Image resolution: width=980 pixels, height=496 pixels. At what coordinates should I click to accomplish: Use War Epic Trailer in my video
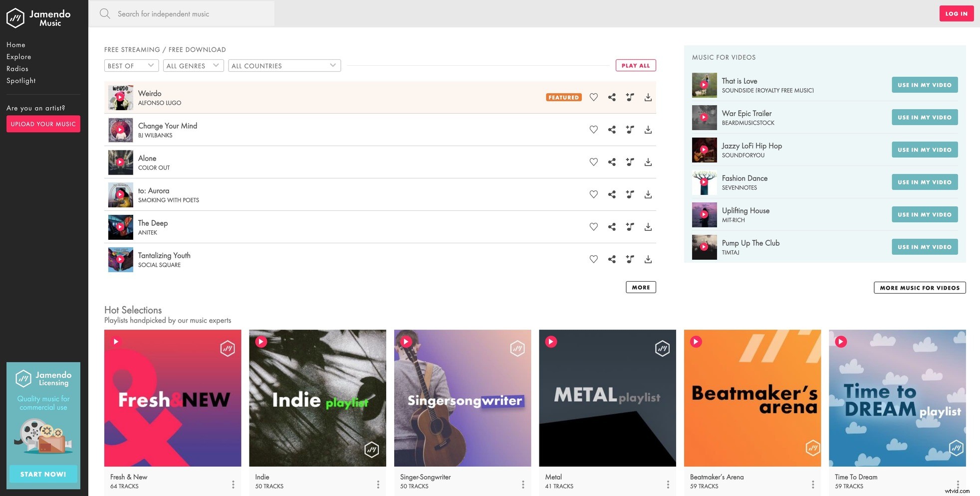pyautogui.click(x=924, y=117)
